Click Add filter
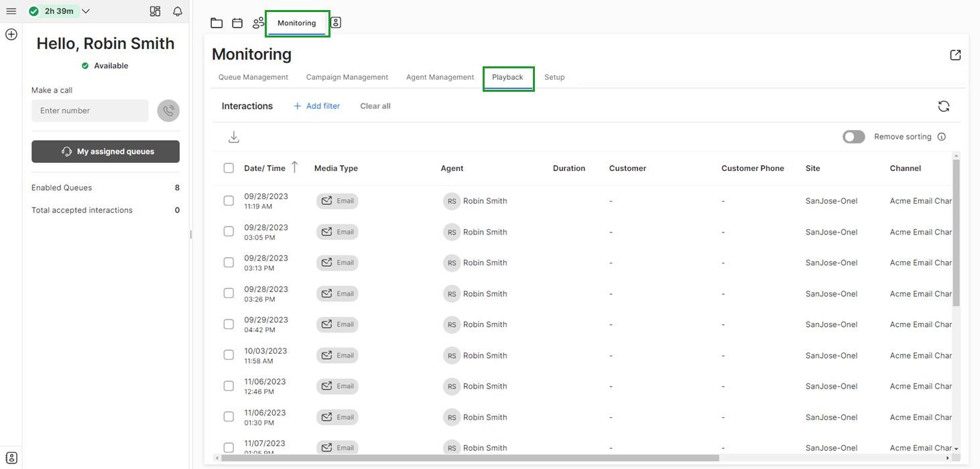The image size is (980, 469). pyautogui.click(x=316, y=106)
